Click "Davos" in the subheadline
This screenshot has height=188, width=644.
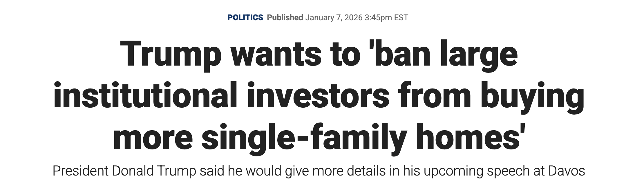pos(566,171)
